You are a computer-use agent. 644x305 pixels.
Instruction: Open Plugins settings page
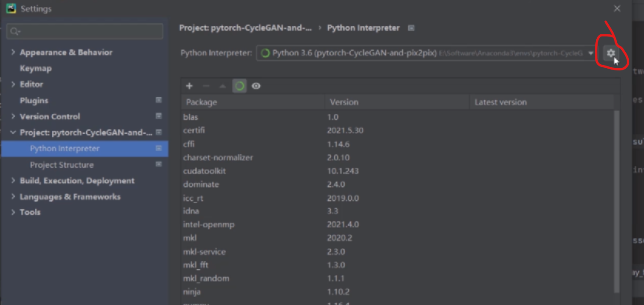click(x=34, y=100)
